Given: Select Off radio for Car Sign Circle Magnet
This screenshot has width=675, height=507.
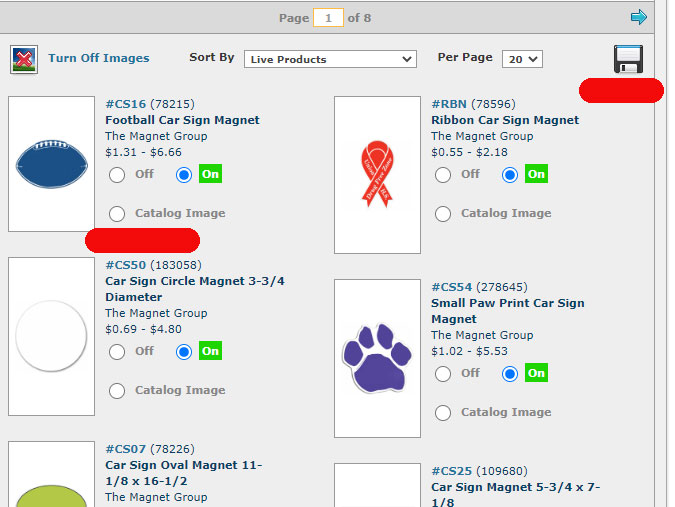Looking at the screenshot, I should point(117,352).
